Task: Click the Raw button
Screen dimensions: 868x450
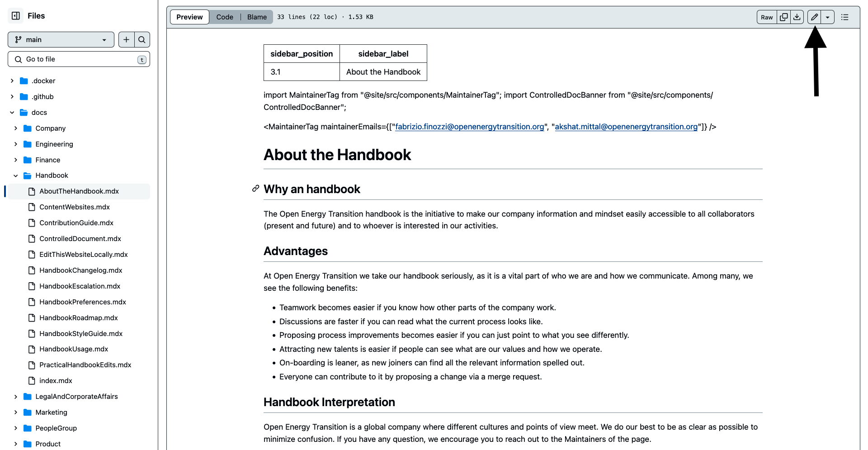Action: (767, 17)
